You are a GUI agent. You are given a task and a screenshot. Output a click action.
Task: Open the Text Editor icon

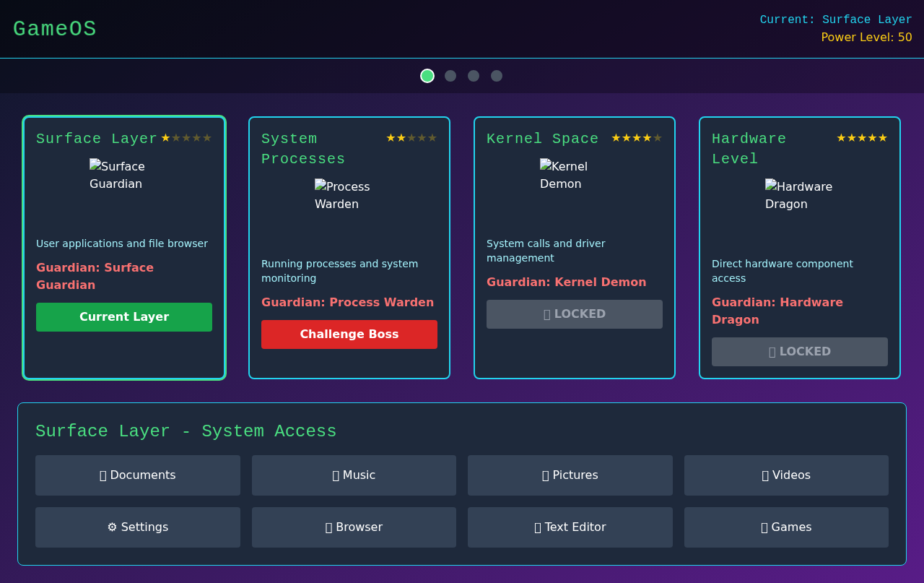(x=570, y=527)
